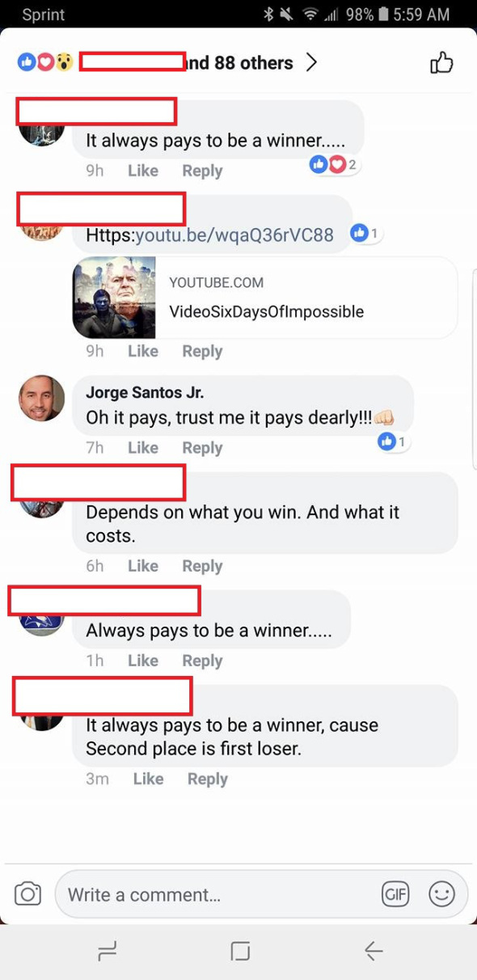Open the camera icon beside comment box
This screenshot has height=980, width=477.
tap(27, 893)
